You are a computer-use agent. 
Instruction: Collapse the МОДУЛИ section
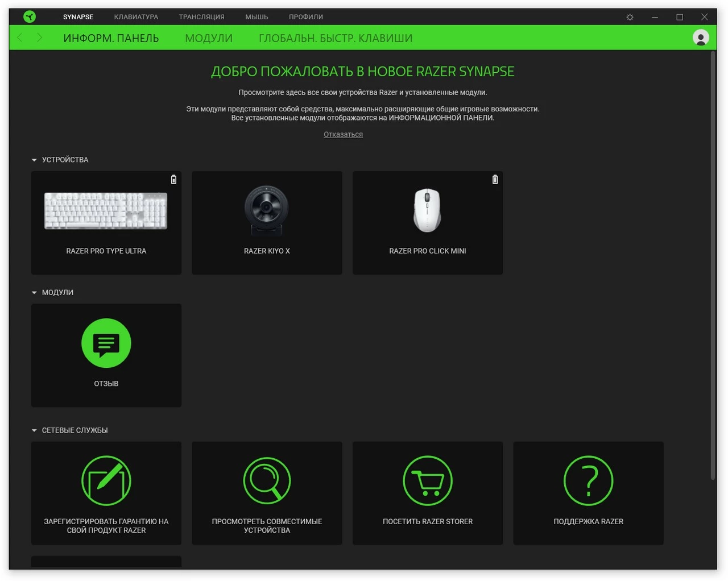pos(34,293)
